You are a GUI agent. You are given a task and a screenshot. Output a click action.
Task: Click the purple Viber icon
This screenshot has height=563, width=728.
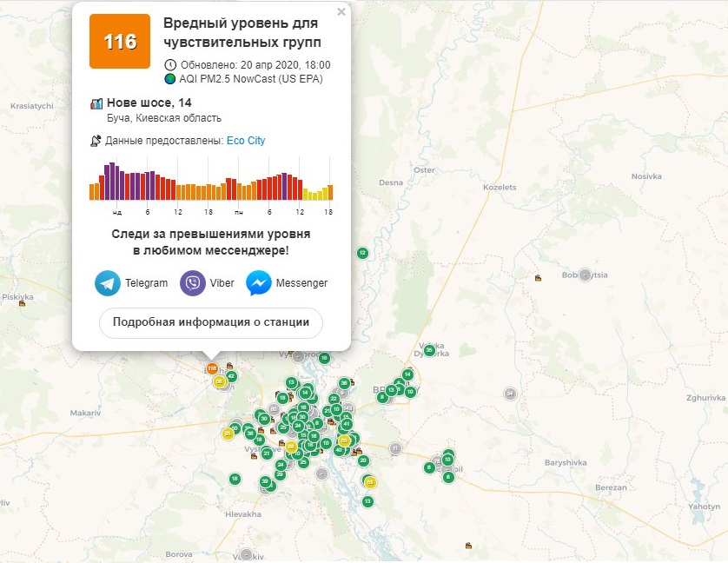click(193, 283)
